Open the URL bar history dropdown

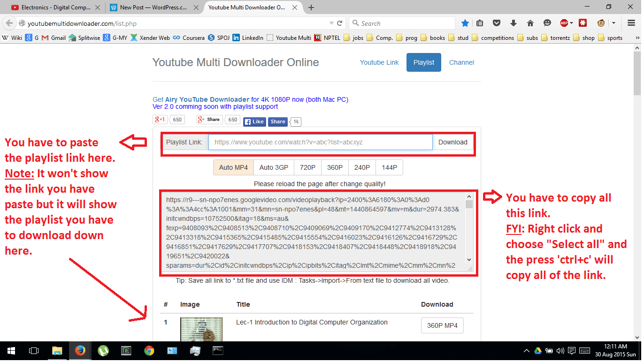click(x=331, y=23)
